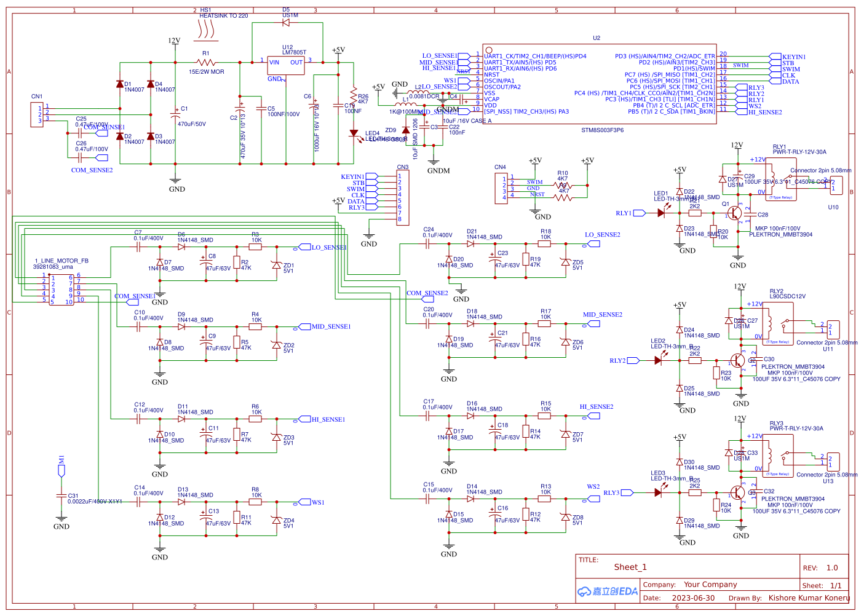Viewport: 864px width, 616px height.
Task: Select the R1 15E/2W resistor
Action: click(x=205, y=61)
